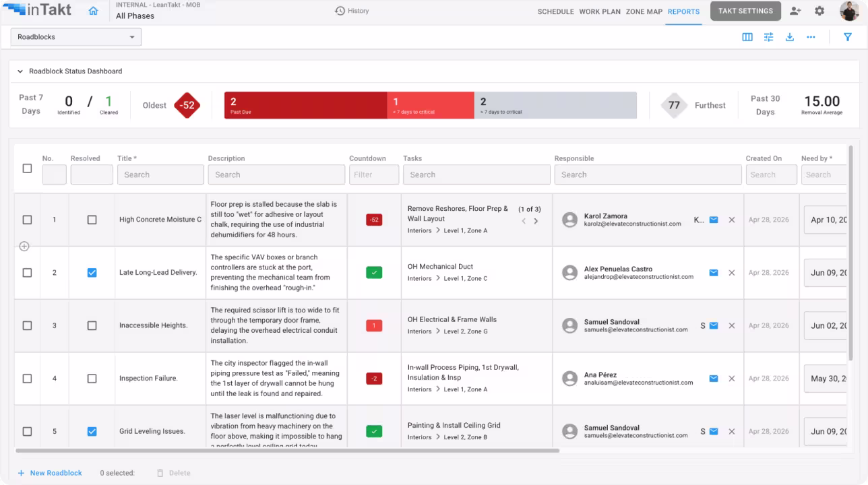Viewport: 868px width, 485px height.
Task: Select row 1 checkbox
Action: point(27,220)
